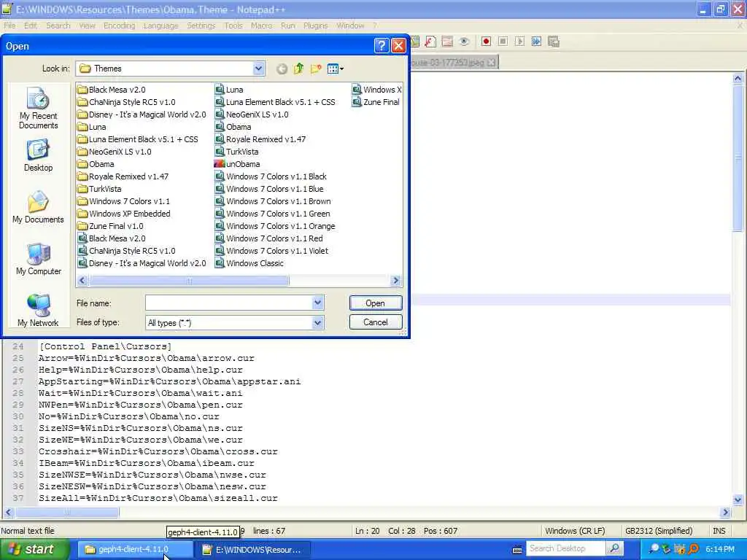Click the Monitoring eye icon in toolbar
The width and height of the screenshot is (747, 560).
coord(464,42)
